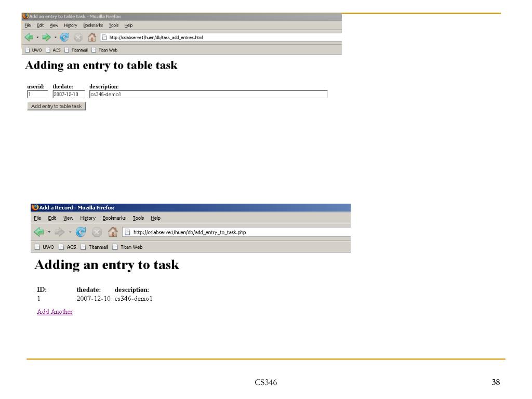Viewport: 532px width, 399px height.
Task: Open History menu in Add a Record window
Action: [x=88, y=218]
